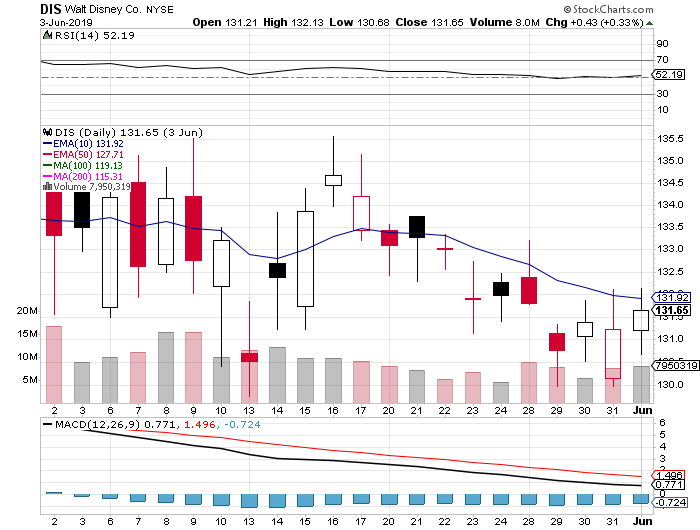The height and width of the screenshot is (530, 700).
Task: Click the May 15 tall white candlestick
Action: pos(305,259)
